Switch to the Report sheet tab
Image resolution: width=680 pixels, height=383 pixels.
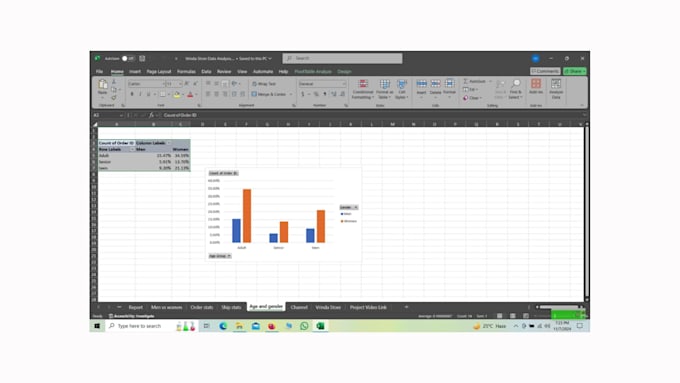coord(135,307)
